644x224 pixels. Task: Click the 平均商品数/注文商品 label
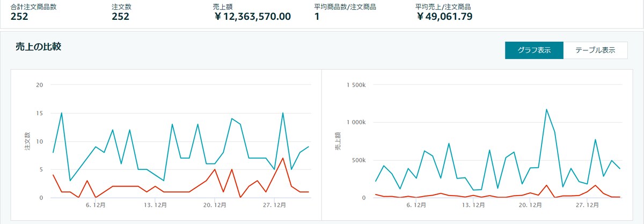click(x=345, y=7)
